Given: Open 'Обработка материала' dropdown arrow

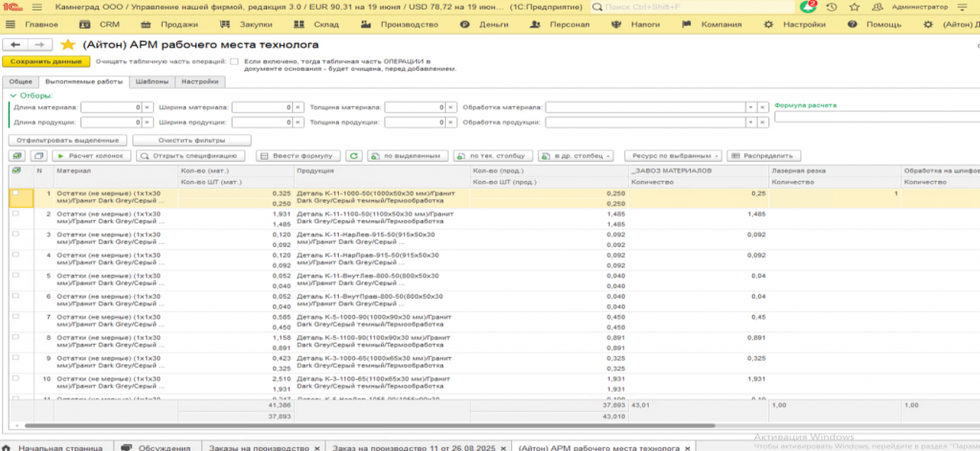Looking at the screenshot, I should 750,107.
